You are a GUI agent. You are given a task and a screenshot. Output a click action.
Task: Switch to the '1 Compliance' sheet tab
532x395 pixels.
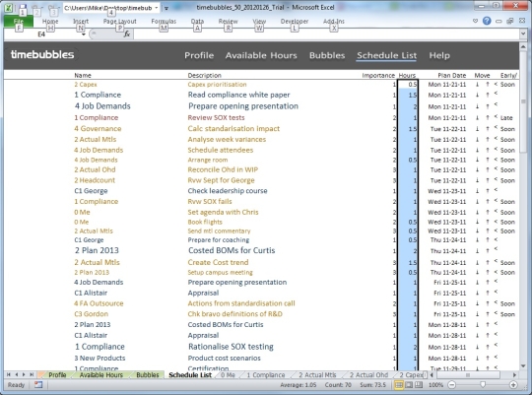click(266, 375)
